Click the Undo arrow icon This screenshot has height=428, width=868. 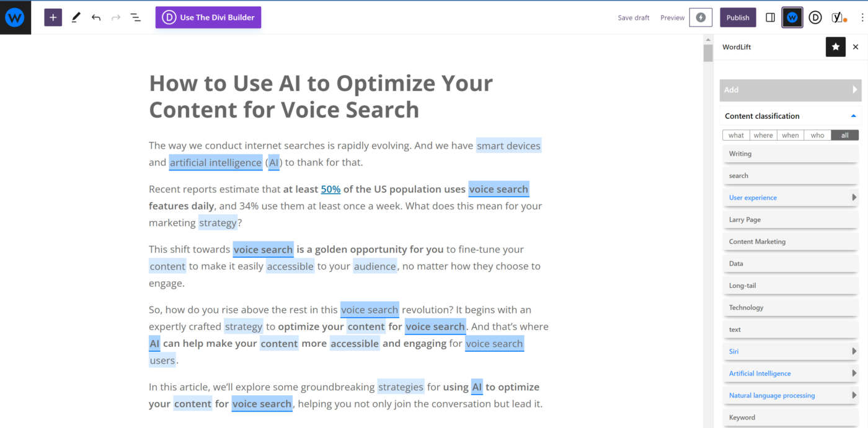tap(95, 17)
